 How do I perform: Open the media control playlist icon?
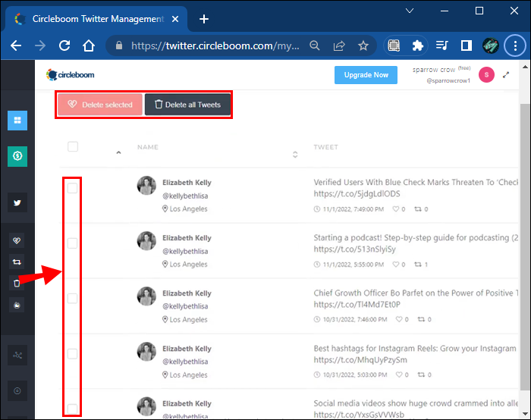click(x=442, y=45)
